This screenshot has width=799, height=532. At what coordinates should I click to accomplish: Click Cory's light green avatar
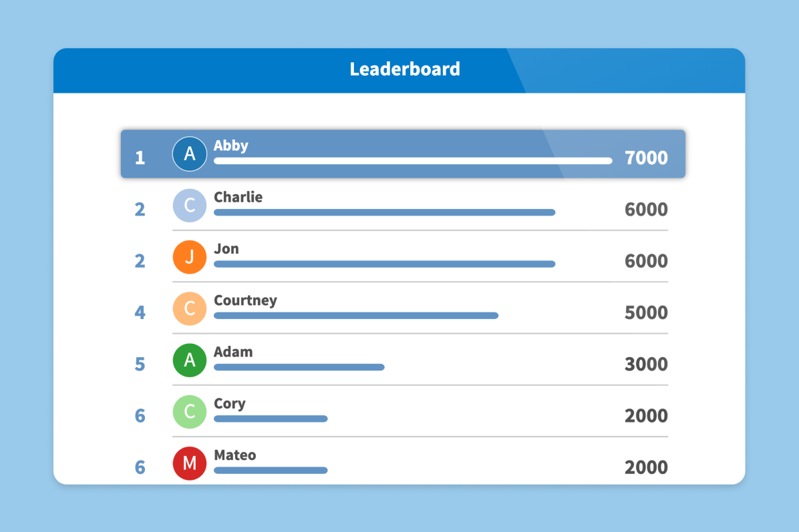[190, 412]
